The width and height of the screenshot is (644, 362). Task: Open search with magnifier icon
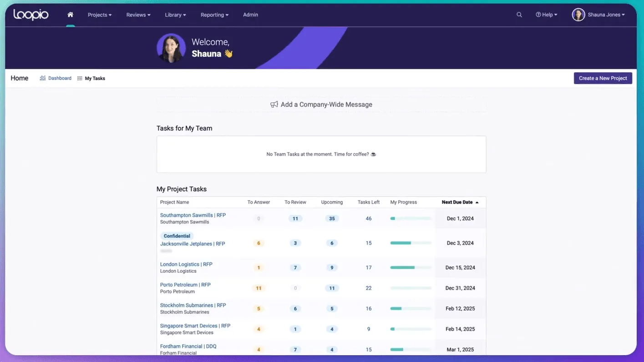coord(519,15)
